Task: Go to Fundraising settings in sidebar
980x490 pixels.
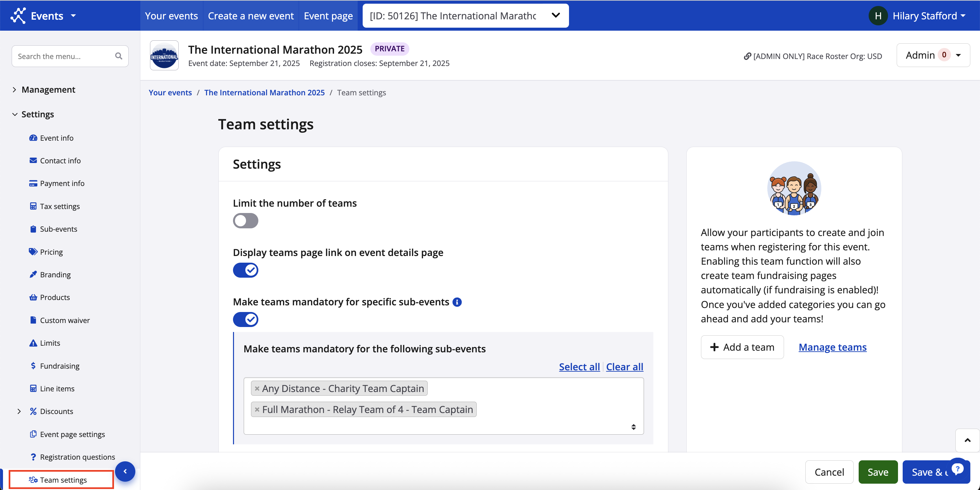Action: pos(59,366)
